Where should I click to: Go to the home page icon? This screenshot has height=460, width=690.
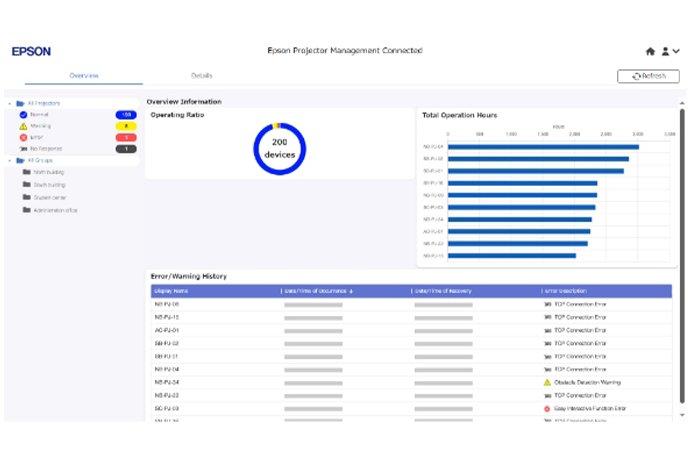coord(650,51)
